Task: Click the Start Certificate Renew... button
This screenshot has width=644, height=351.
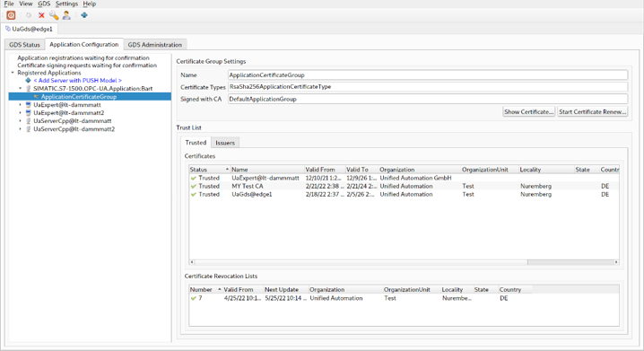Action: (x=592, y=112)
